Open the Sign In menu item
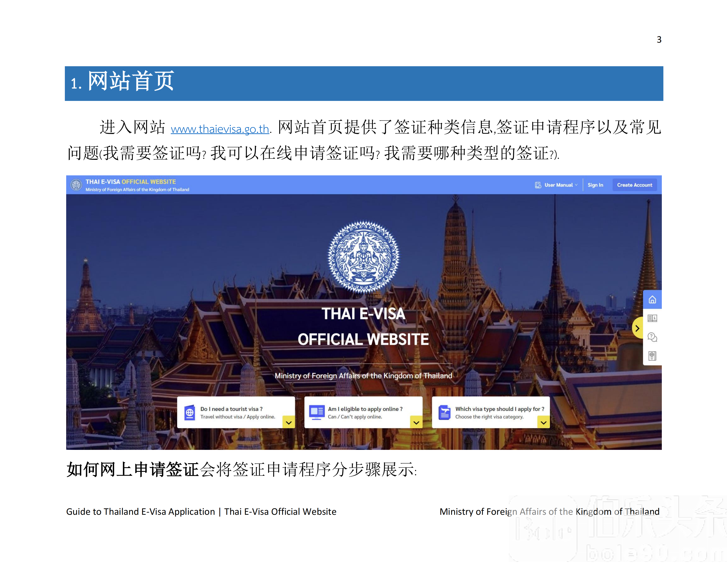Image resolution: width=728 pixels, height=563 pixels. tap(596, 185)
